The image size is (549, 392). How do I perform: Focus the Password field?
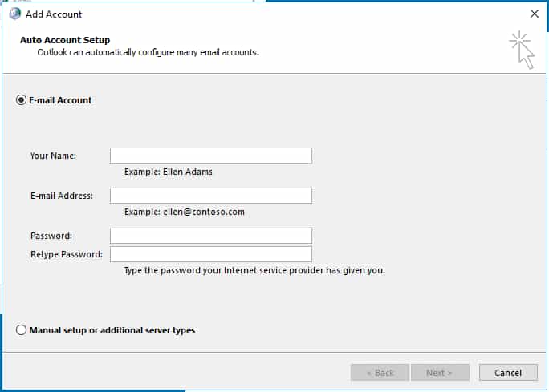click(x=211, y=236)
